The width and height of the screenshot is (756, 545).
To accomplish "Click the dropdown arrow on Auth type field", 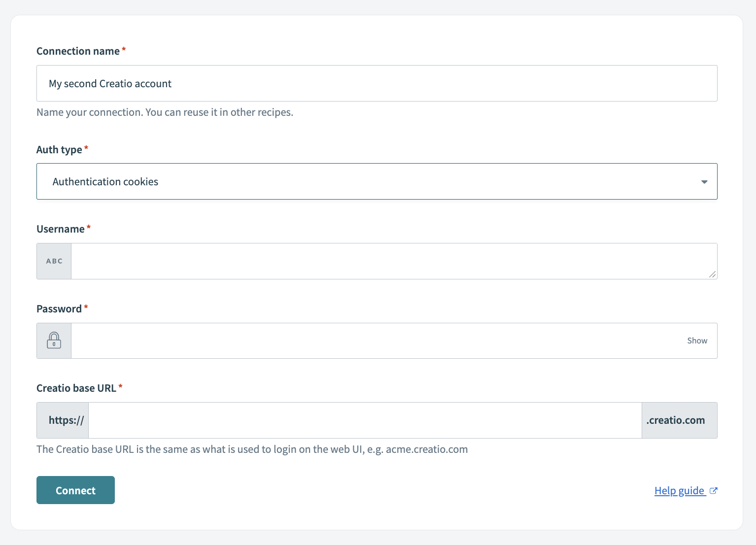I will (x=704, y=181).
